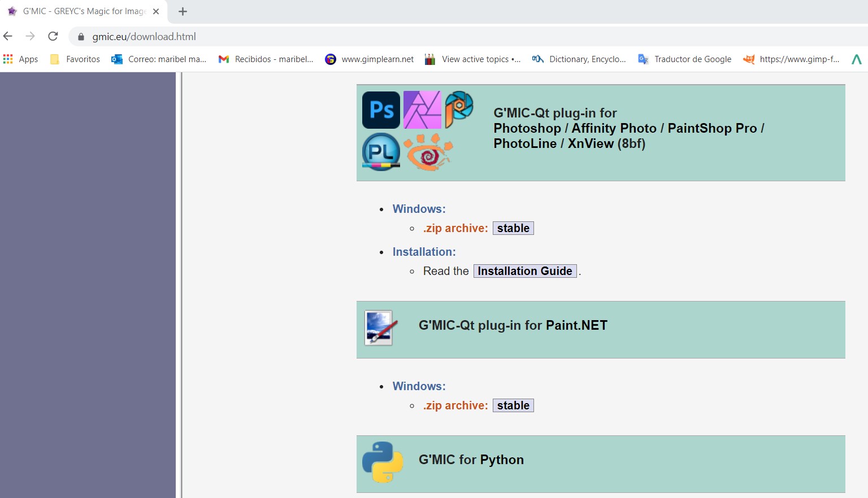868x498 pixels.
Task: Open View active topics bookmark
Action: [x=473, y=59]
